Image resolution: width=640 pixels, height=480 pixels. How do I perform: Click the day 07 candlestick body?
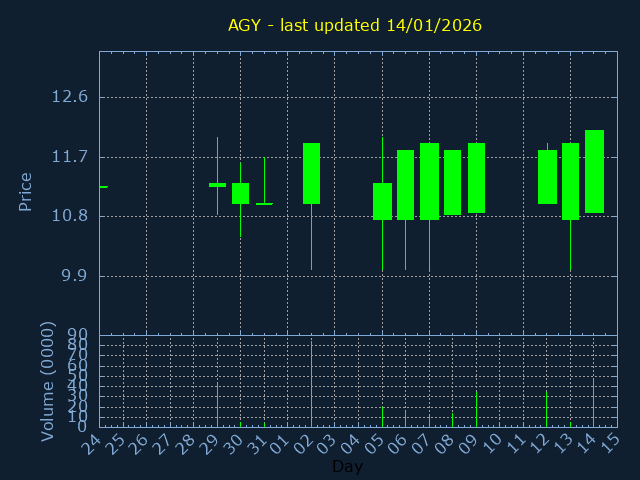coord(429,181)
